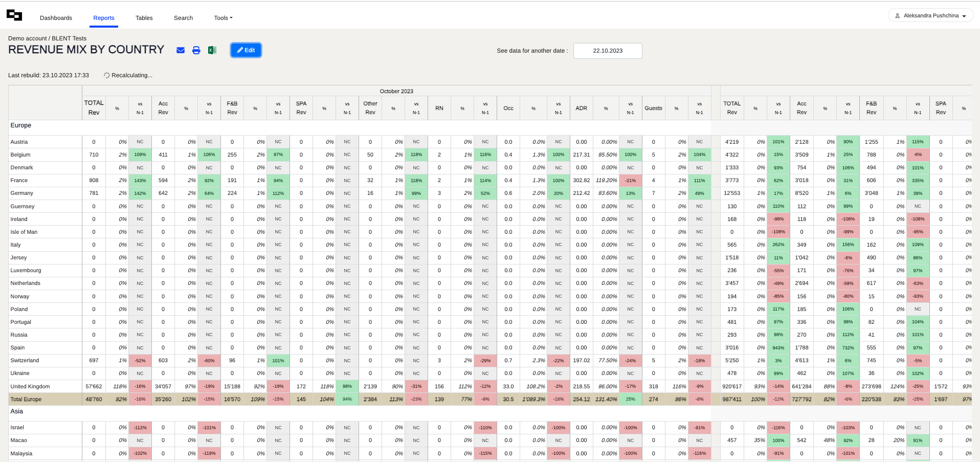Switch to the Tables tab
Viewport: 980px width, 462px height.
coord(144,18)
